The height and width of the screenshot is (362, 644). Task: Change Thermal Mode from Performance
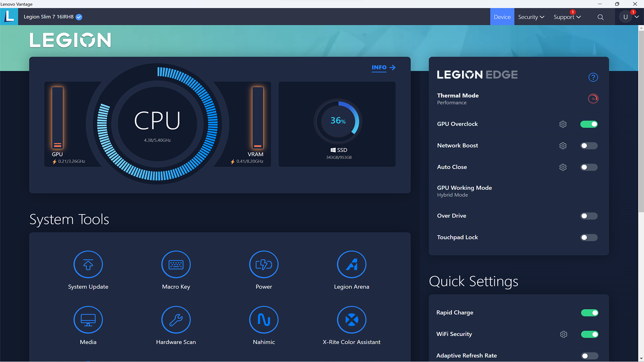click(x=593, y=99)
